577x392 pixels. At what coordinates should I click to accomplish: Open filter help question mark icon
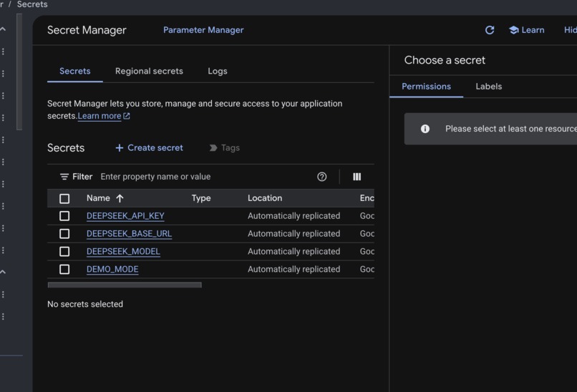321,177
